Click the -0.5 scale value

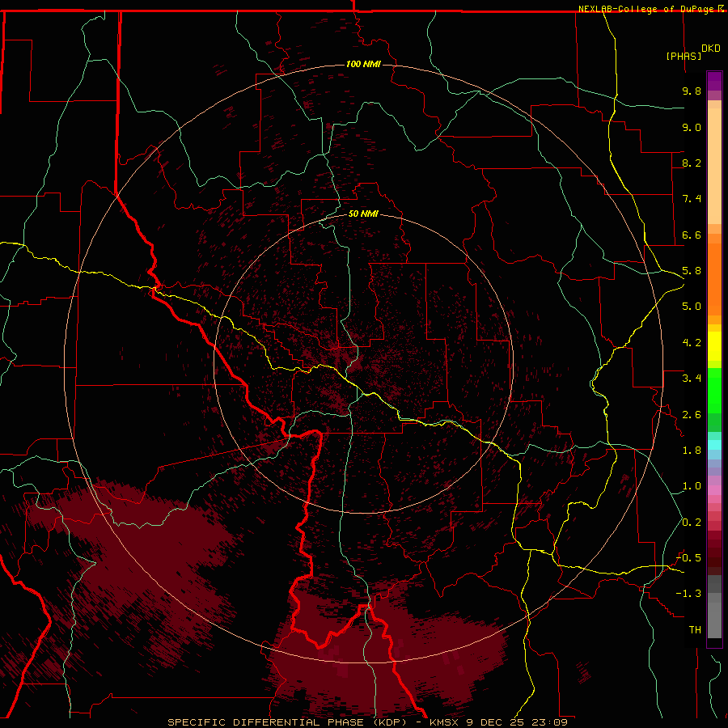click(688, 558)
